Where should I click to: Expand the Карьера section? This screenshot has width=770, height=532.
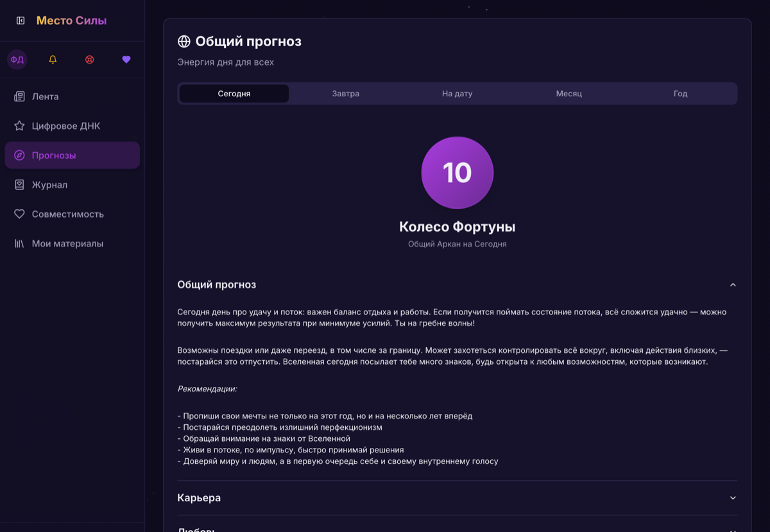[457, 498]
